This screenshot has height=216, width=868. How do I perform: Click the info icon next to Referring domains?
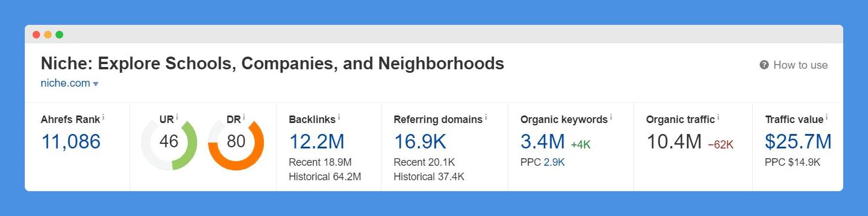[x=486, y=117]
